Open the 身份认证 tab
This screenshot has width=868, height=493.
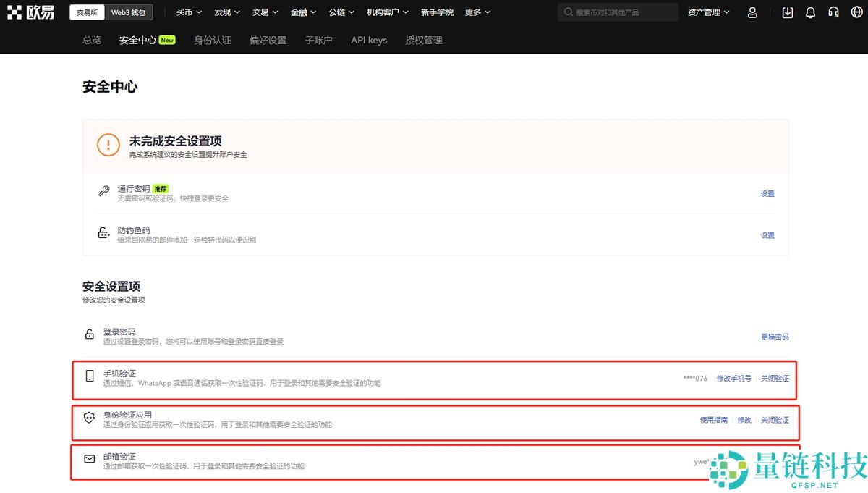[x=212, y=41]
